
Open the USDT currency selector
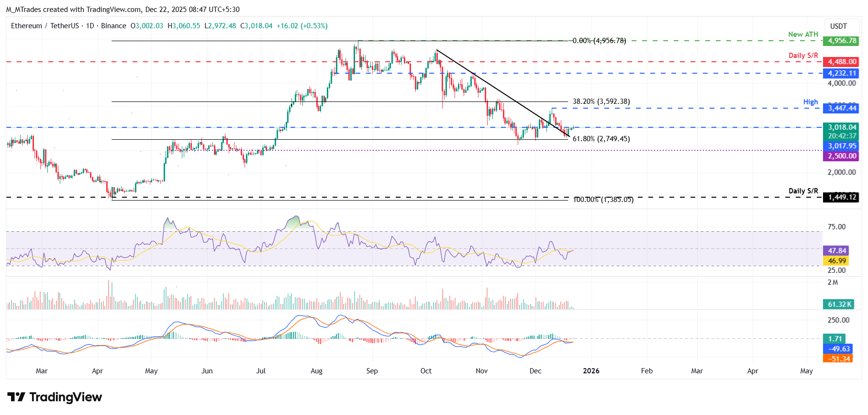coord(838,26)
